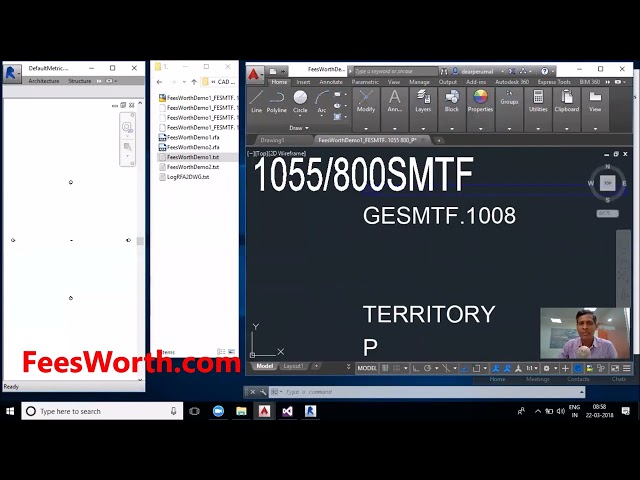Click the Windows taskbar search box
640x480 pixels.
tap(102, 411)
